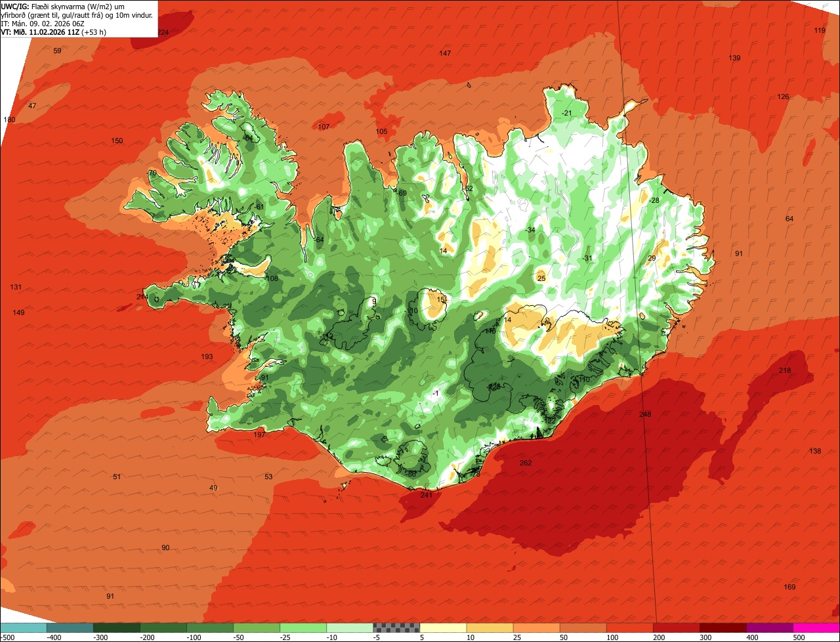The width and height of the screenshot is (840, 642).
Task: Click the legend swatch between -25 and -10
Action: pyautogui.click(x=303, y=628)
